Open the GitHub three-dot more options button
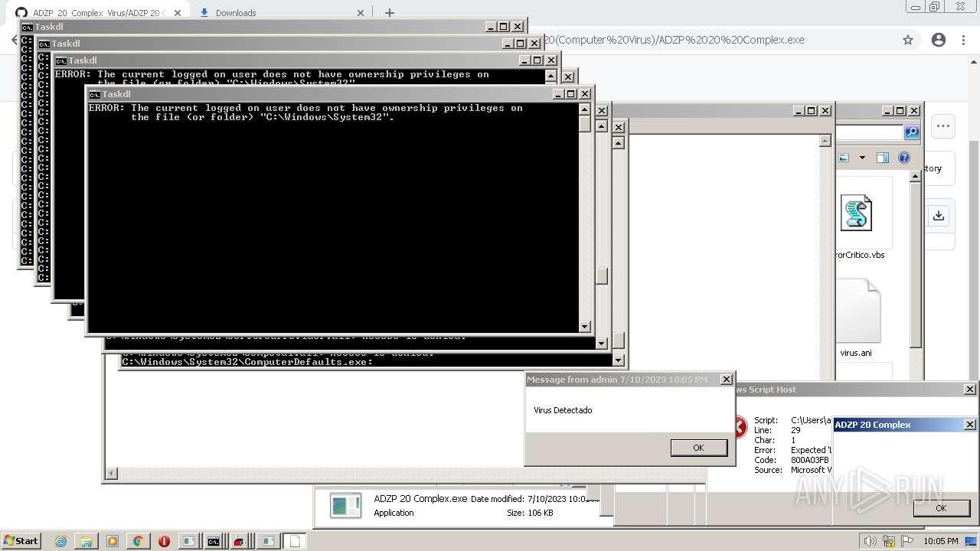 point(942,126)
